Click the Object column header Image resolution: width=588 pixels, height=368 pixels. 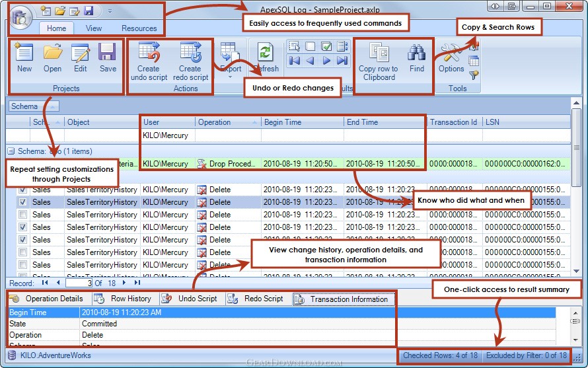(x=102, y=122)
